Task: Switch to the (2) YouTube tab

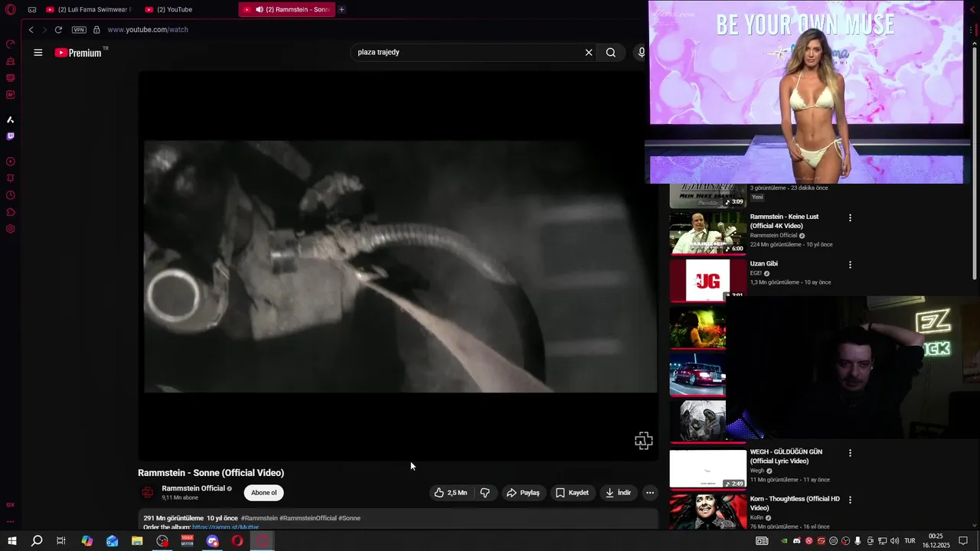Action: (x=188, y=9)
